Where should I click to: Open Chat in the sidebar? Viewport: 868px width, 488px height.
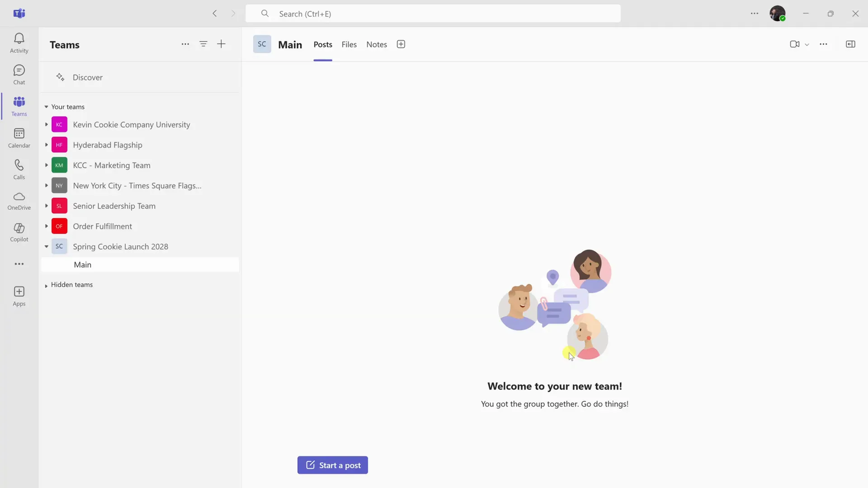pos(19,75)
